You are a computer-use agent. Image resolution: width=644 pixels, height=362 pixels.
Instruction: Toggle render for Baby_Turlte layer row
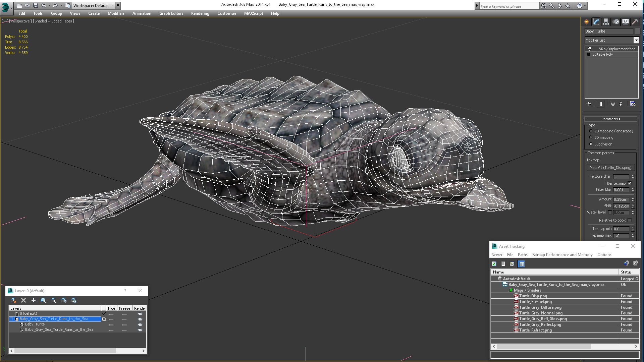point(140,324)
